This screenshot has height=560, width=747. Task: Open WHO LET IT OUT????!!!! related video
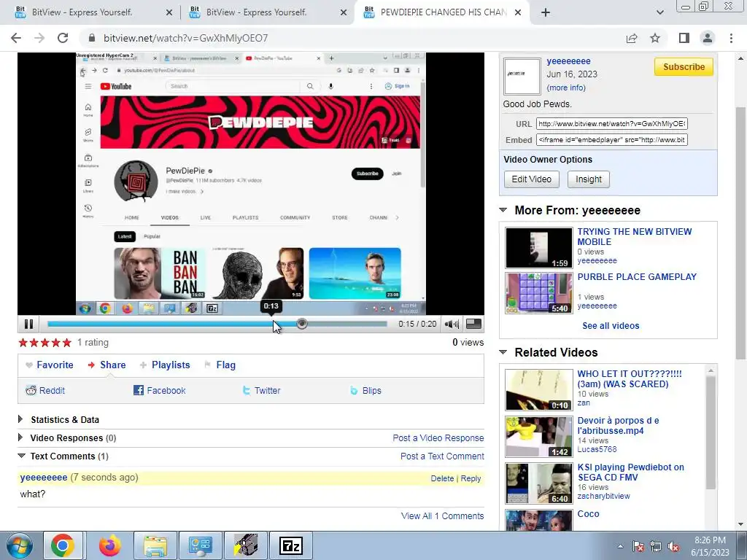(630, 379)
